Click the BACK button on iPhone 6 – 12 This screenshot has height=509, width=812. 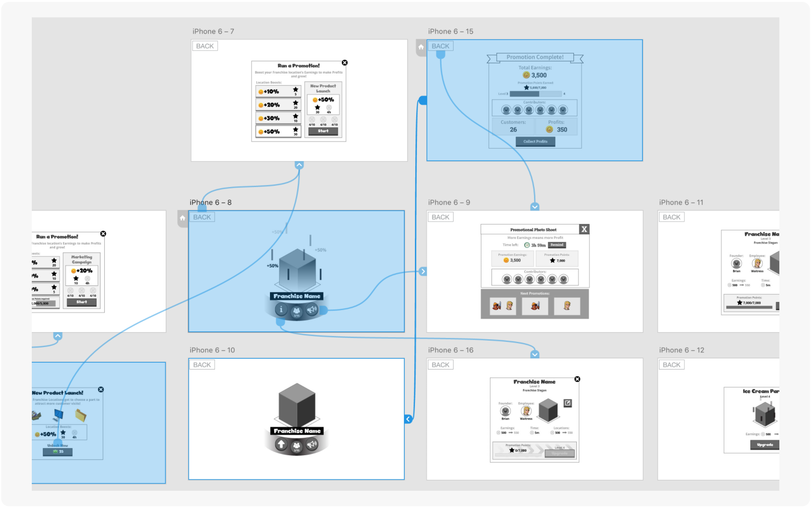(671, 364)
